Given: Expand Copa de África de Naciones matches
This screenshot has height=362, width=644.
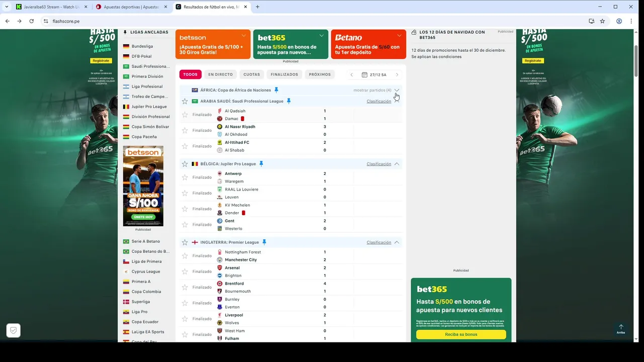Looking at the screenshot, I should pos(396,90).
